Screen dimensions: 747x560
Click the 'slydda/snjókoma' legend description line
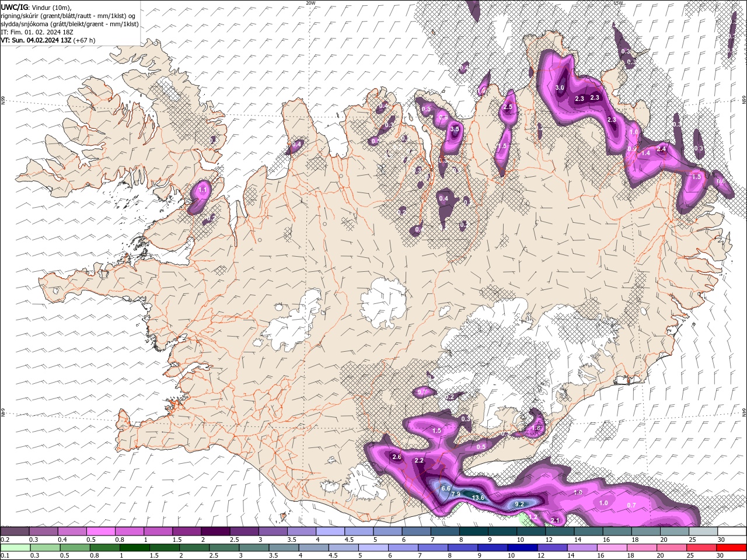click(x=70, y=24)
